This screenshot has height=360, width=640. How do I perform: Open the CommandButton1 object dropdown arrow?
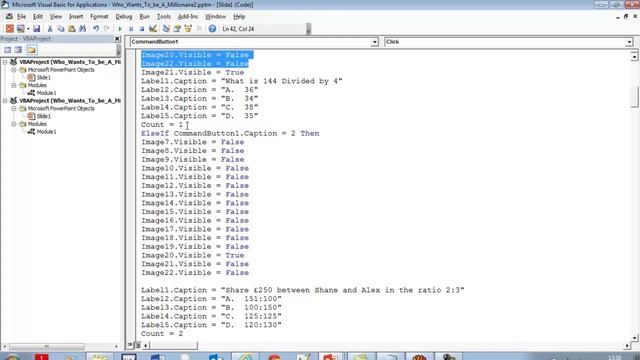[374, 42]
